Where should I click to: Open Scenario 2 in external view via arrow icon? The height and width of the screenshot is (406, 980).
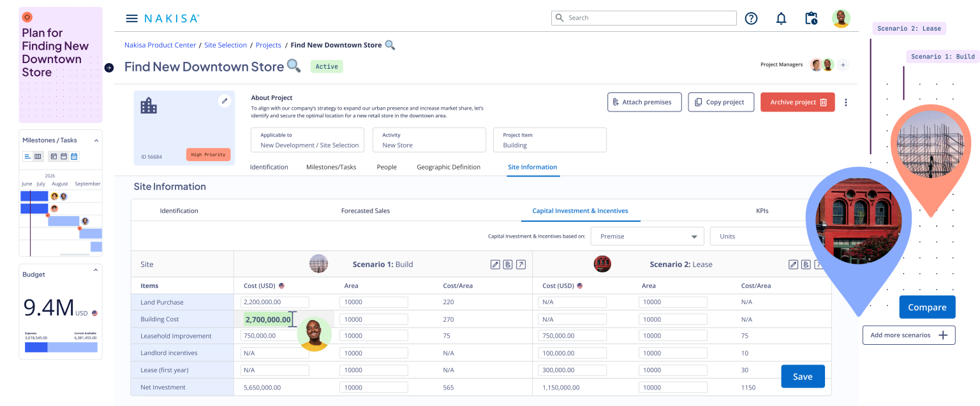tap(819, 264)
